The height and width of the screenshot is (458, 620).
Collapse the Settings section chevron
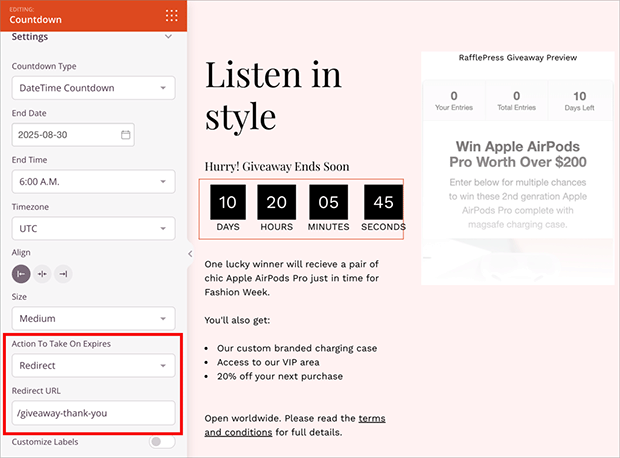click(x=168, y=36)
